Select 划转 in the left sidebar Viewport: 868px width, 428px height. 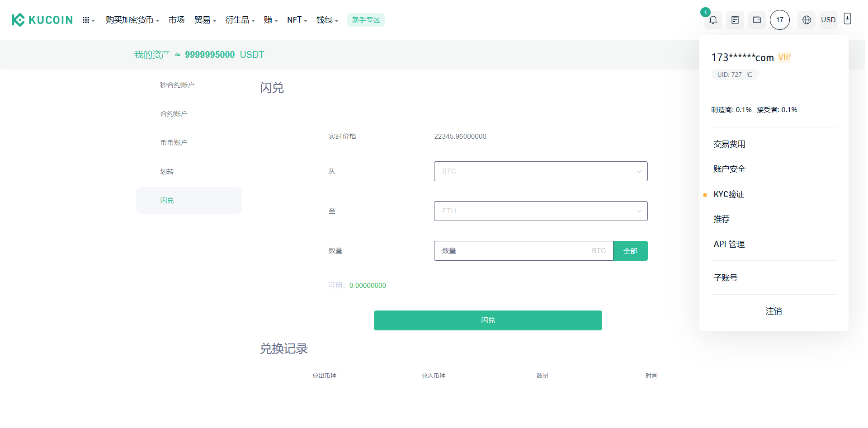(167, 172)
